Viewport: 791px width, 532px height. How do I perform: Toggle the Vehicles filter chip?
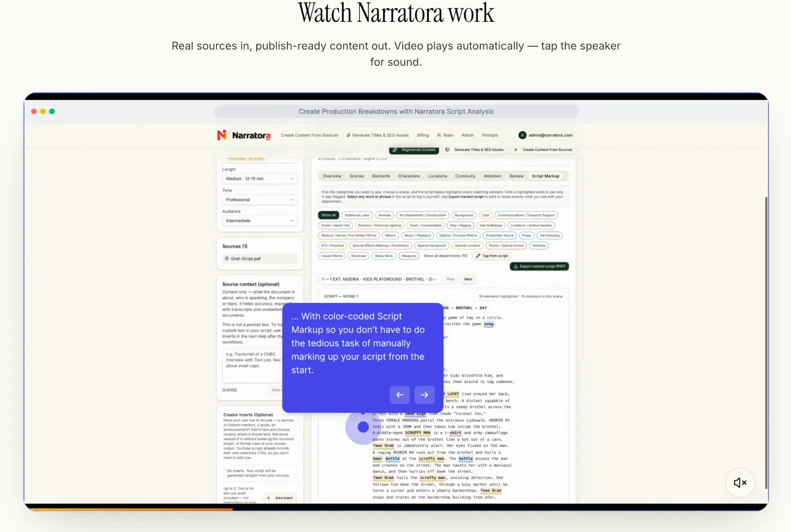click(539, 245)
